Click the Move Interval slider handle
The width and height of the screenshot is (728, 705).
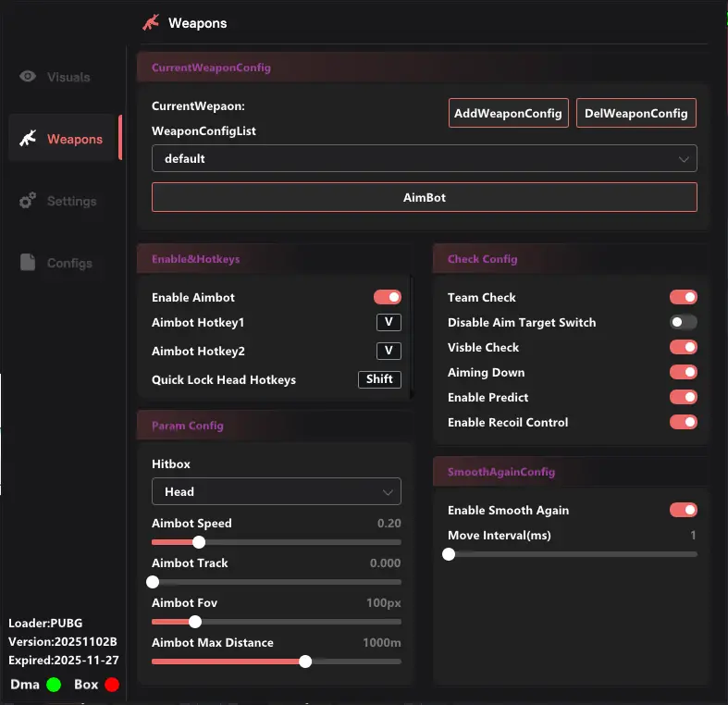point(449,554)
